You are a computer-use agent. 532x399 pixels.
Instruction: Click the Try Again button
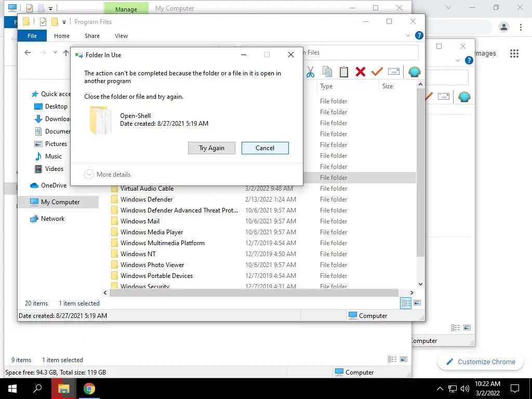(212, 148)
